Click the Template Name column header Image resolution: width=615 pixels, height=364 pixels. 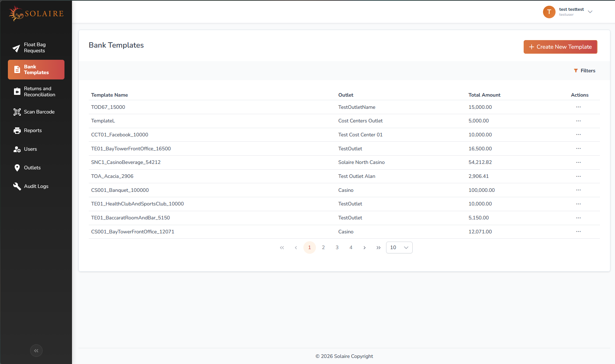tap(109, 95)
